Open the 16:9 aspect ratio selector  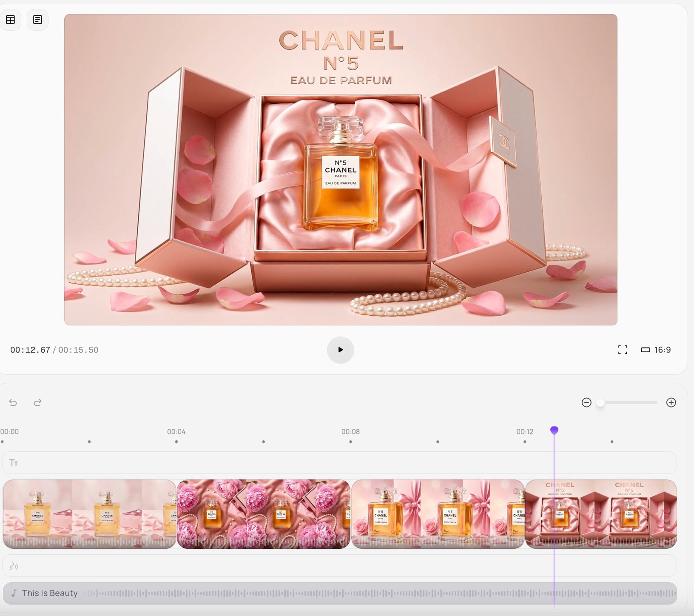[x=656, y=350]
